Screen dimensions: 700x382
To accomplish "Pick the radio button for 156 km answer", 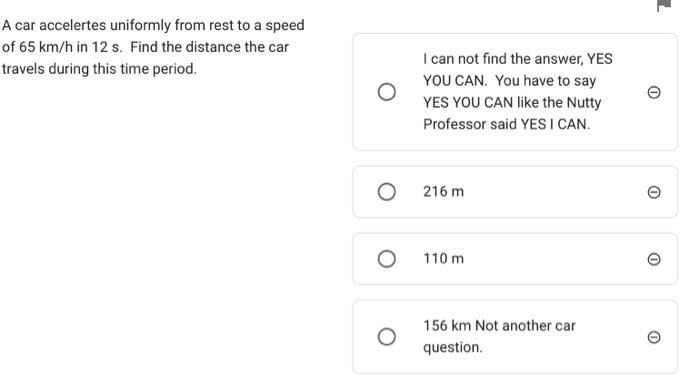I will coord(387,337).
